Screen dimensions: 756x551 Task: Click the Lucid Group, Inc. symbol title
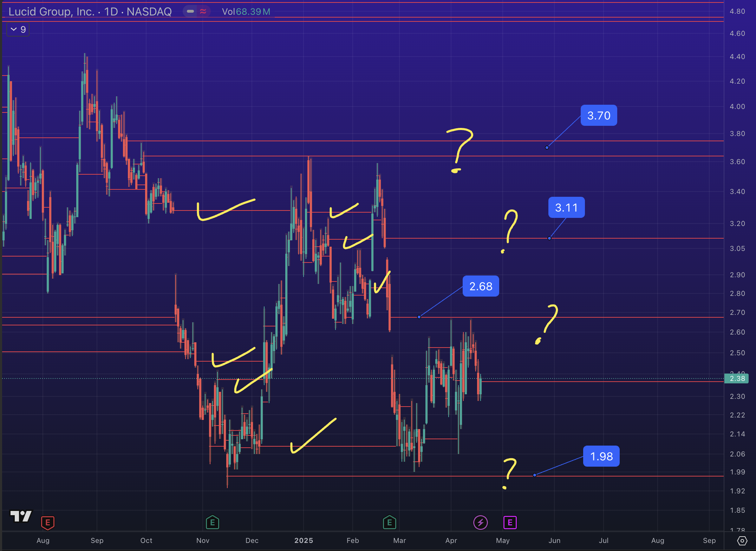51,12
